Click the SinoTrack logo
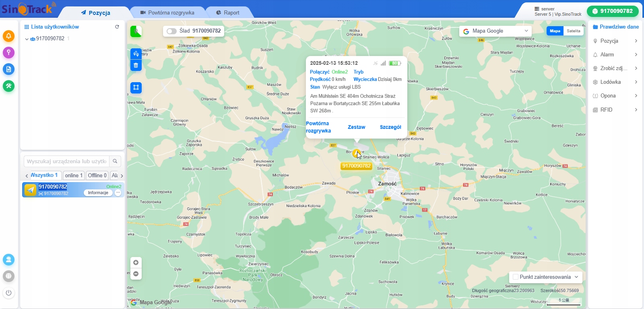 [29, 8]
